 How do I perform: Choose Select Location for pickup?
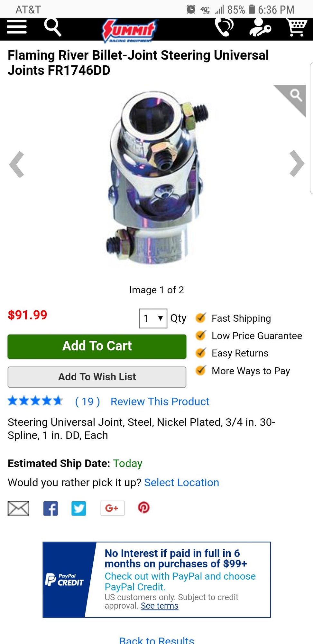point(181,482)
